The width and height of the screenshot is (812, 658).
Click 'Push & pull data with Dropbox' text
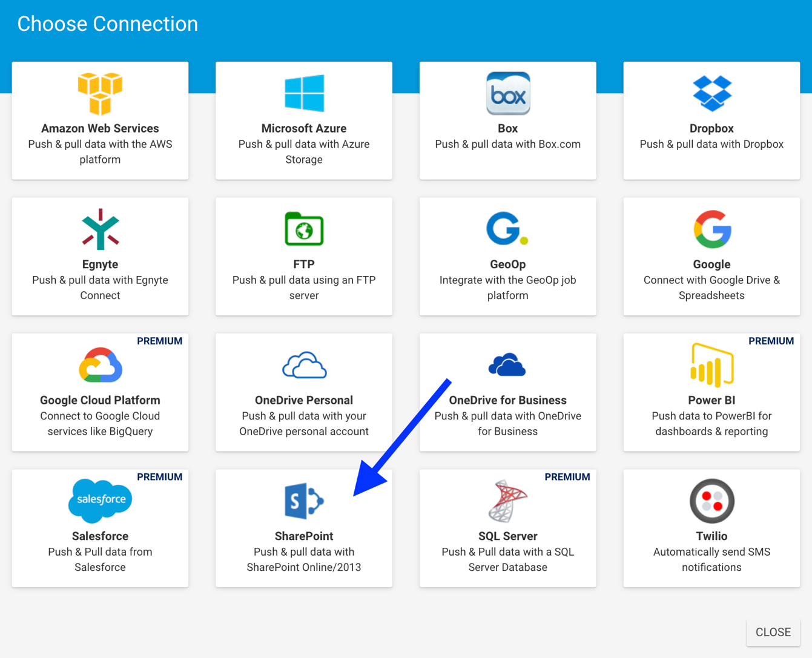712,144
